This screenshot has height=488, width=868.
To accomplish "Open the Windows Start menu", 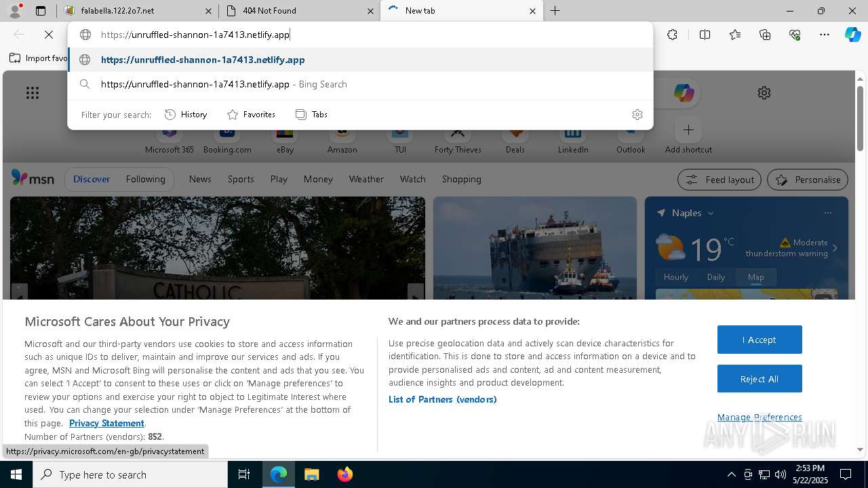I will (16, 474).
